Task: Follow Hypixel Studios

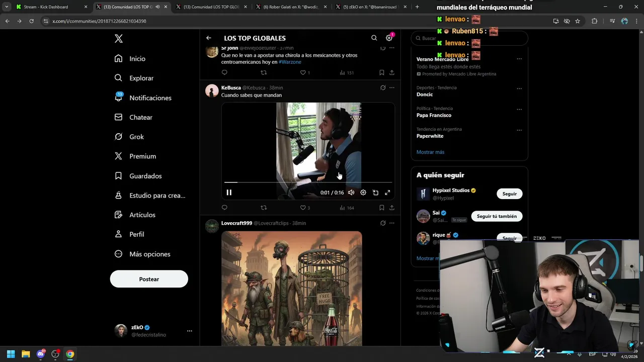Action: [x=510, y=194]
